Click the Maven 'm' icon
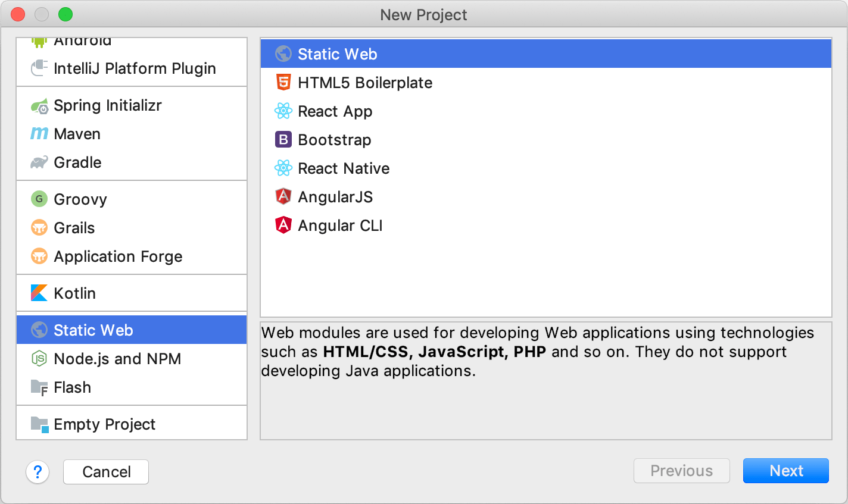Image resolution: width=848 pixels, height=504 pixels. click(x=39, y=134)
